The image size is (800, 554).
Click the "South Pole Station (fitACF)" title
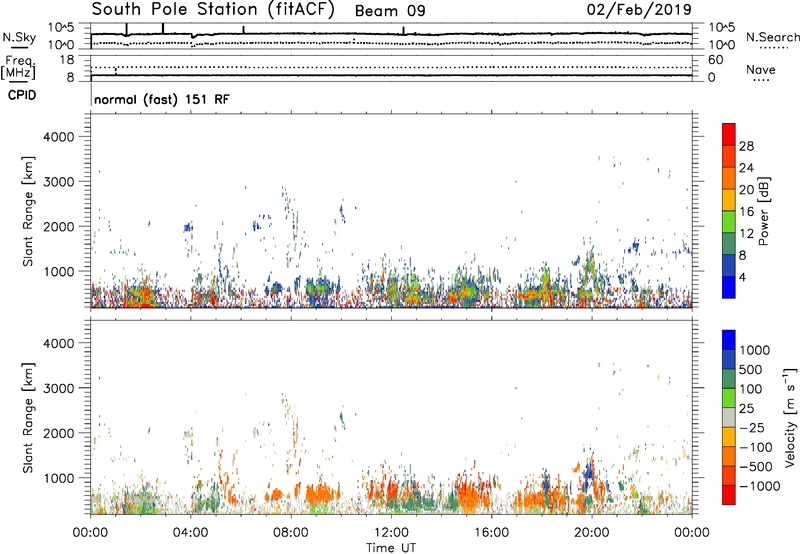click(213, 10)
